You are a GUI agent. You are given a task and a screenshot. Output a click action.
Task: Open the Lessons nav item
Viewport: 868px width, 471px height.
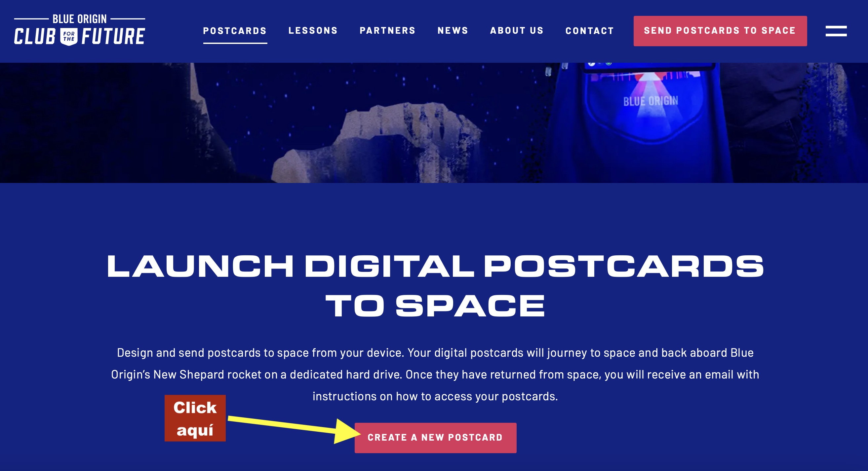(313, 31)
